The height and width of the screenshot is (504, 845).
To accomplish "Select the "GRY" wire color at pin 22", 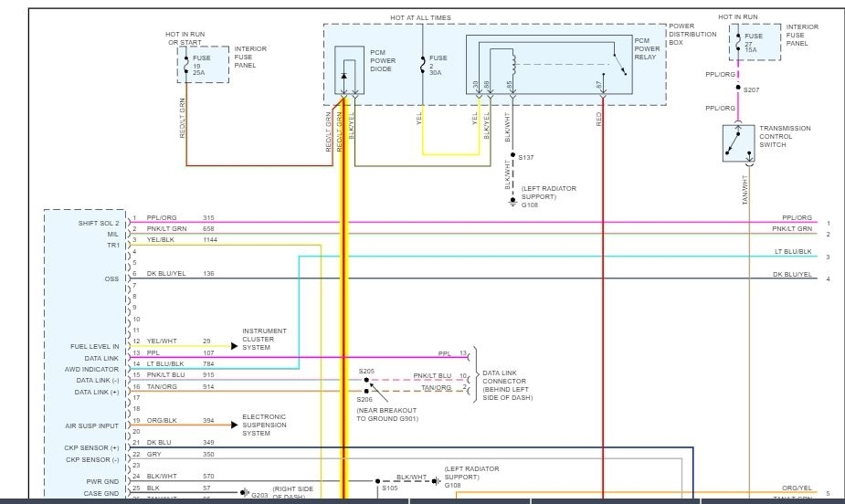I will point(153,454).
